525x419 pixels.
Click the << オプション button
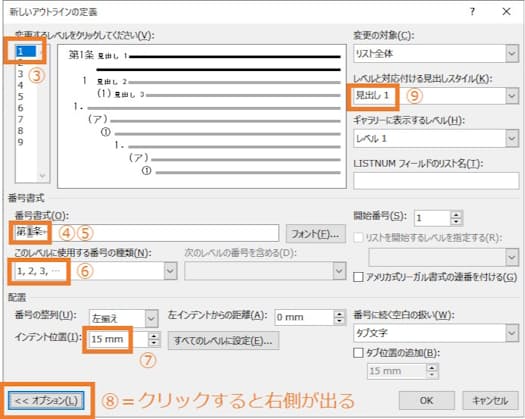click(x=46, y=400)
